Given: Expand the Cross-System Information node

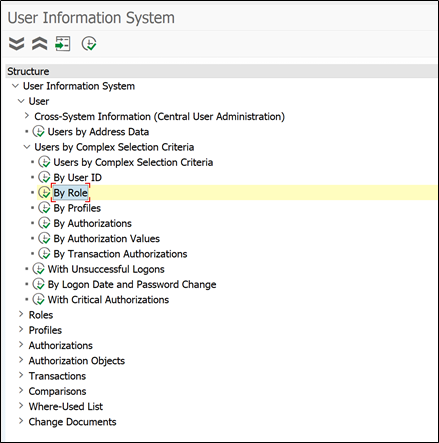Looking at the screenshot, I should coord(27,116).
